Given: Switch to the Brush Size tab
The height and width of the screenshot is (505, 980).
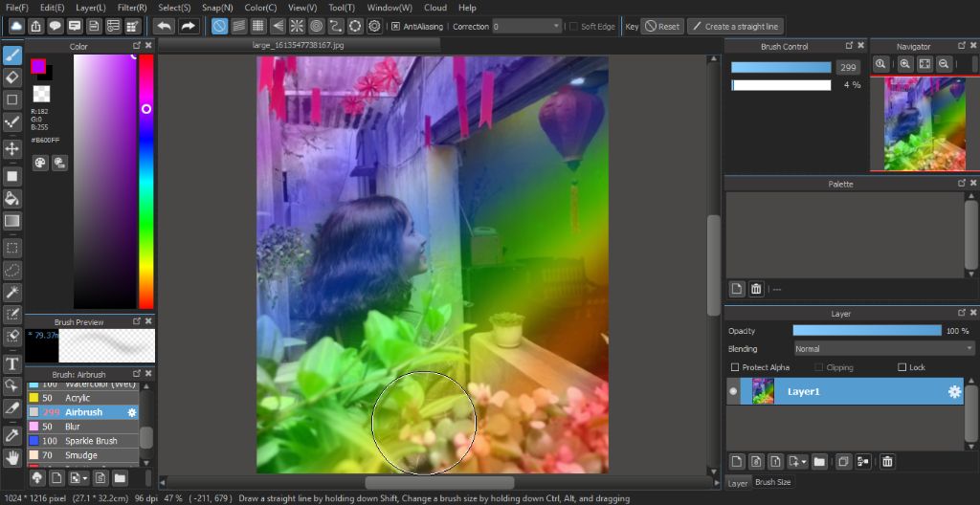Looking at the screenshot, I should click(x=772, y=482).
